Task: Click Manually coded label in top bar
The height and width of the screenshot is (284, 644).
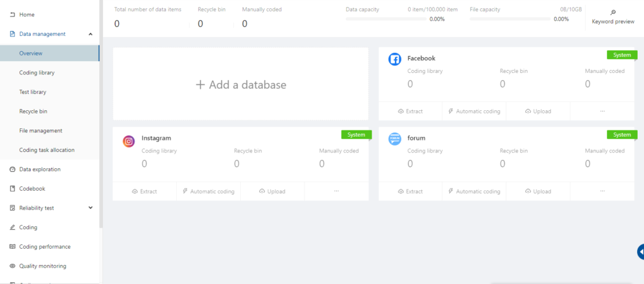Action: 262,9
